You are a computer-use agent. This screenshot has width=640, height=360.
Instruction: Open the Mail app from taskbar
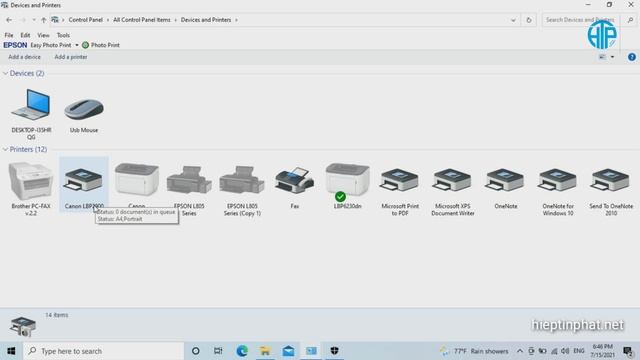coord(288,351)
